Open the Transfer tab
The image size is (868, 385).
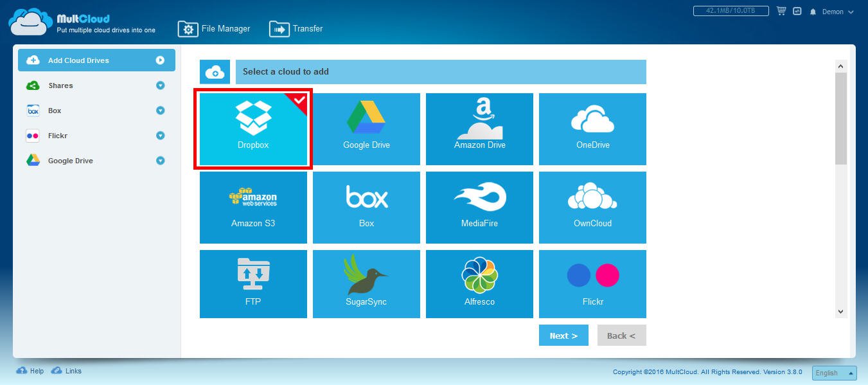pyautogui.click(x=296, y=29)
